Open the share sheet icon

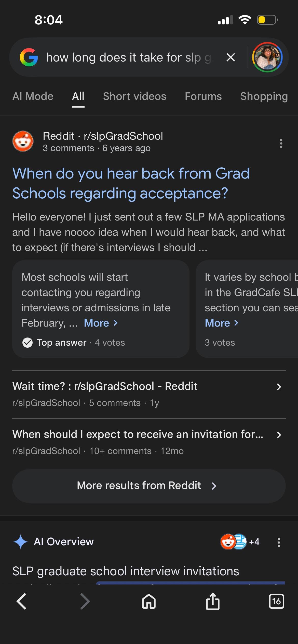click(x=213, y=601)
